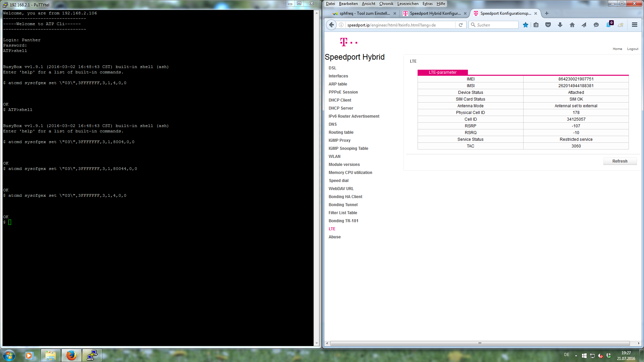The image size is (644, 362).
Task: Open the DHCP Client sidebar entry
Action: click(x=340, y=100)
